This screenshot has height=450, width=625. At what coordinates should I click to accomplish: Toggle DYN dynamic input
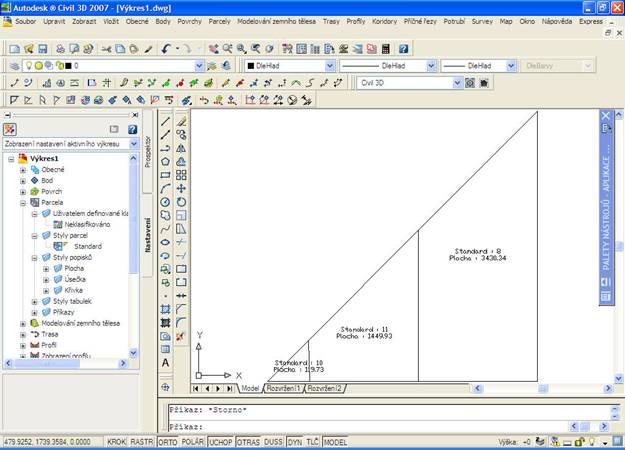pos(295,442)
